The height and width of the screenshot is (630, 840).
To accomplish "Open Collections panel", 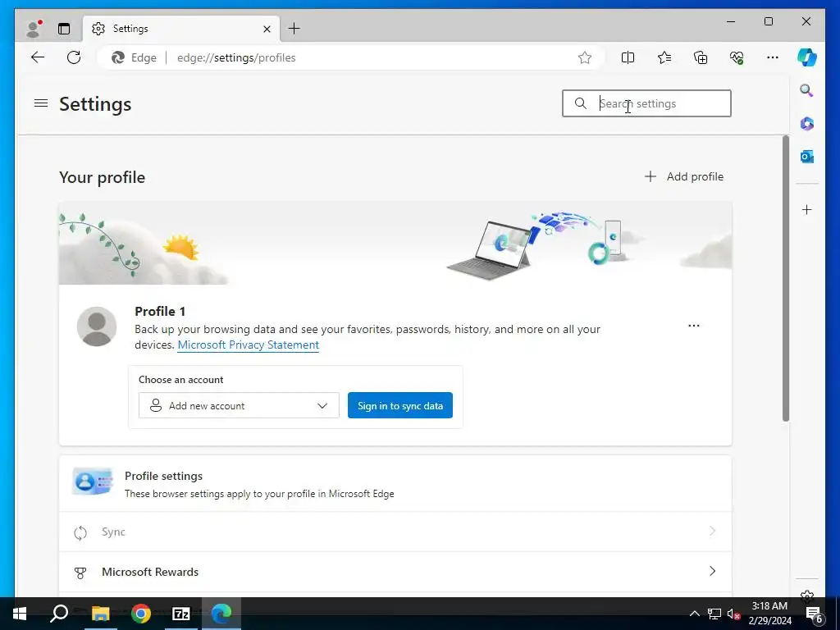I will tap(701, 57).
